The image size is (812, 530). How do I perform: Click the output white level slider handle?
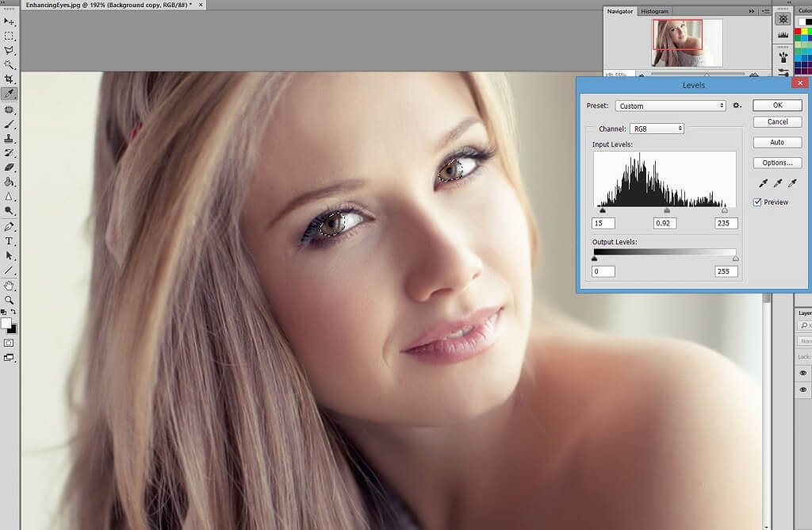coord(736,258)
